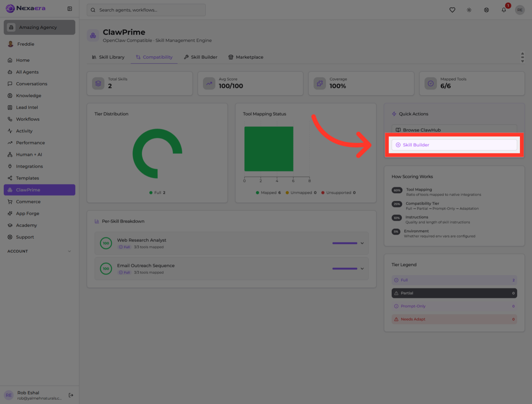
Task: Open the help lifebuoy icon in header
Action: coord(486,10)
